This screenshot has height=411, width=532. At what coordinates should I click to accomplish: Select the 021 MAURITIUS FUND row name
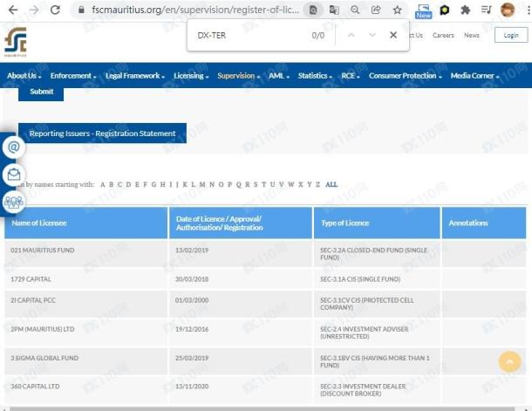point(43,250)
